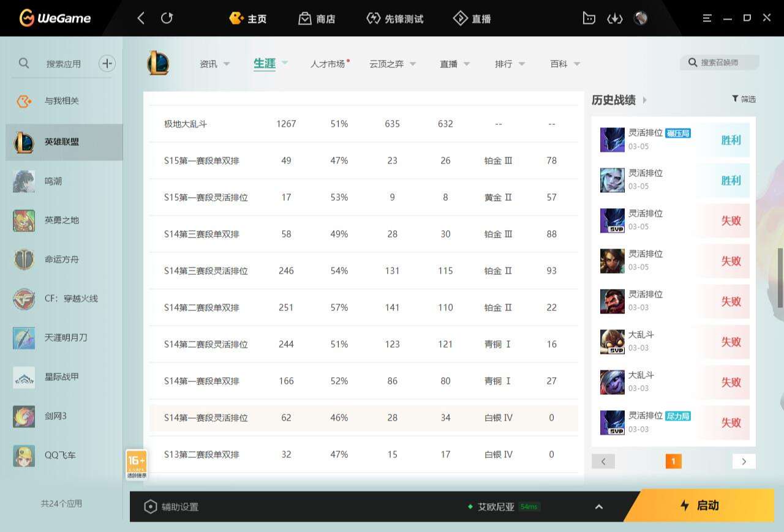
Task: View all apps via 共24个应用
Action: [x=61, y=504]
